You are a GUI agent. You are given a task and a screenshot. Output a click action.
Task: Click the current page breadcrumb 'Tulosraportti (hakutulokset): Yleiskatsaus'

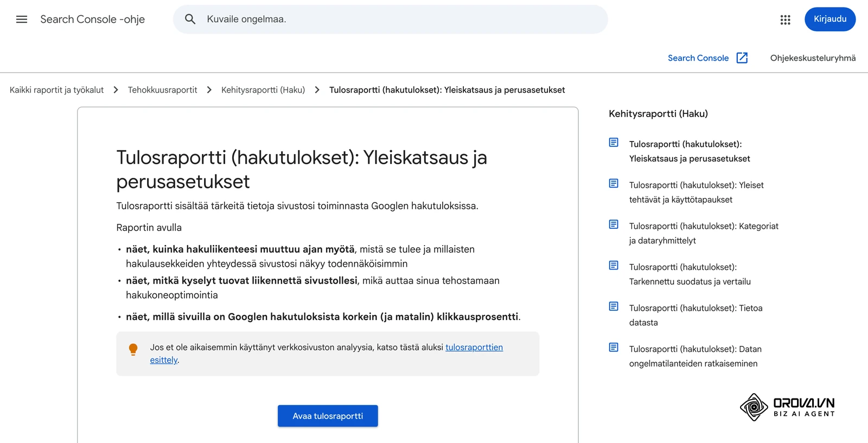point(447,90)
